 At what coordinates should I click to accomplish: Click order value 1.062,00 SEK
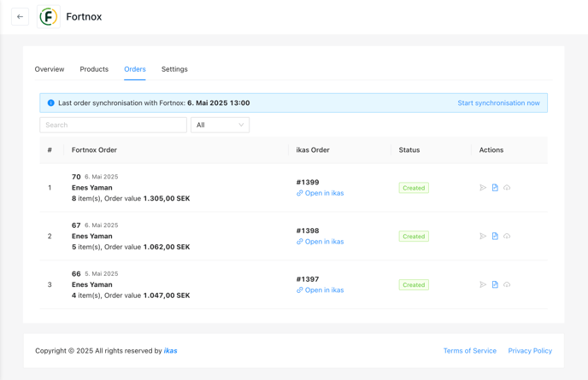167,247
